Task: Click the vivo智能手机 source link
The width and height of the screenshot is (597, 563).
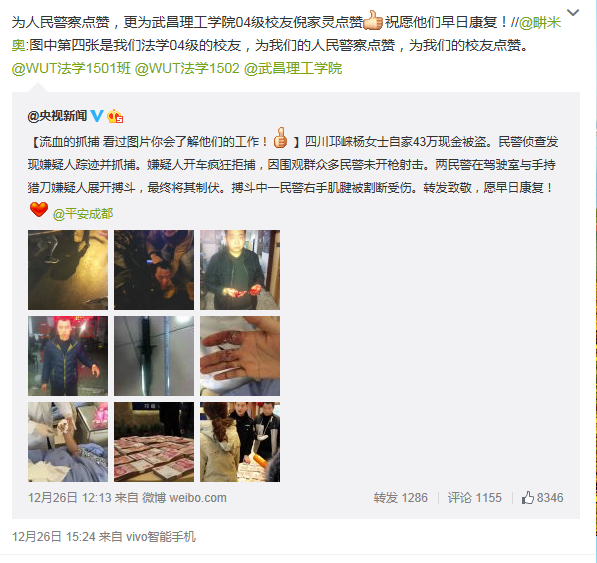Action: tap(161, 537)
